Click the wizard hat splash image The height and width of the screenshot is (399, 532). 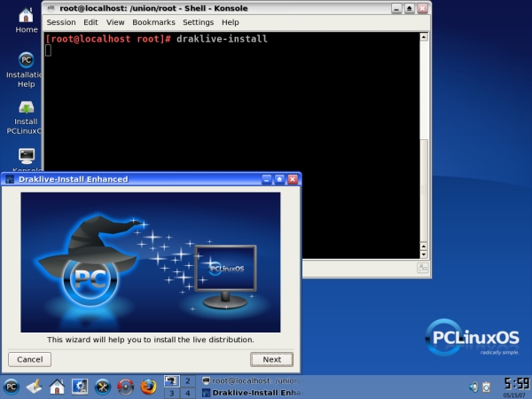[x=151, y=262]
